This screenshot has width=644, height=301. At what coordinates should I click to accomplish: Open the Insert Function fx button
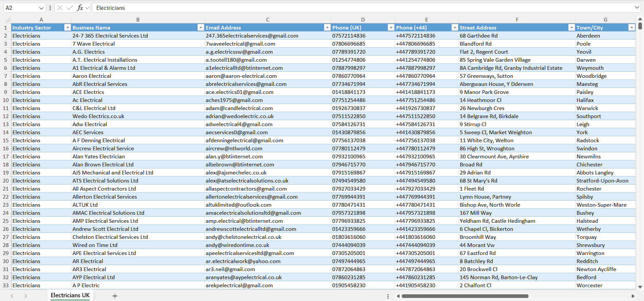pyautogui.click(x=80, y=8)
